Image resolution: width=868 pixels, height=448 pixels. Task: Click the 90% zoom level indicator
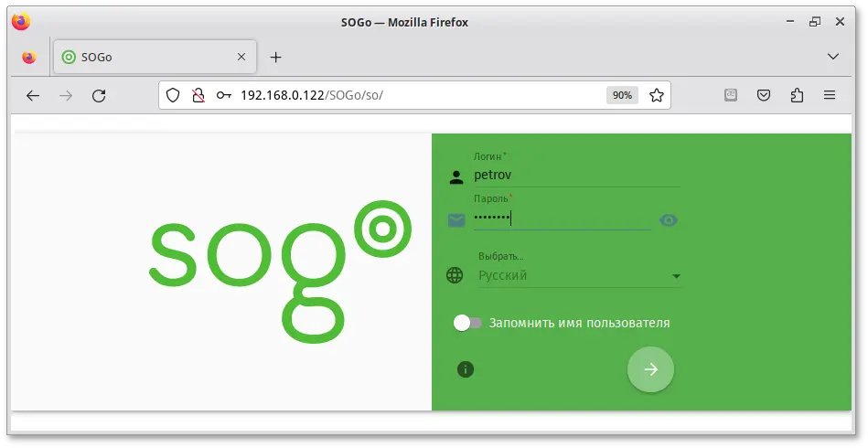[622, 95]
